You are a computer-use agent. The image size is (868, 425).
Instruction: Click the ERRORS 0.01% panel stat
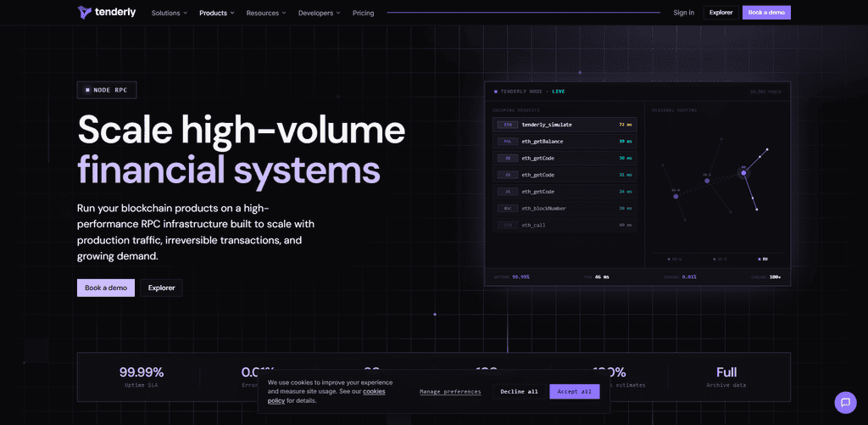click(681, 277)
